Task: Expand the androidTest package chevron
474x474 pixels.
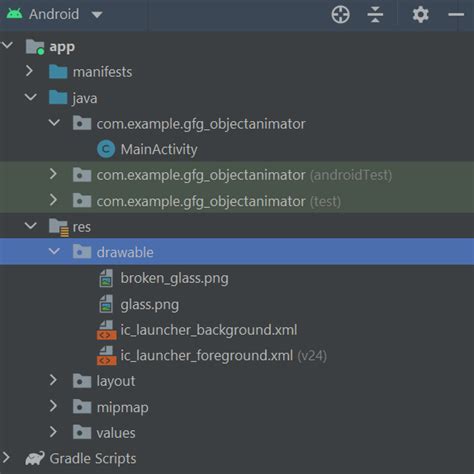Action: (53, 174)
